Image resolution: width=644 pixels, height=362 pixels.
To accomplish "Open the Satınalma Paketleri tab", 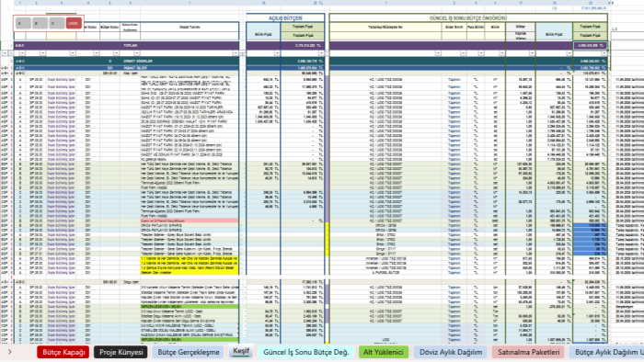I will pyautogui.click(x=529, y=352).
